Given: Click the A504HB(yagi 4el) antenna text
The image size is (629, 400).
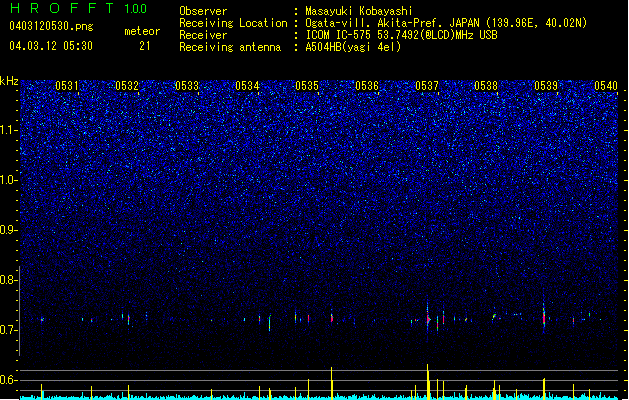Looking at the screenshot, I should coord(353,47).
